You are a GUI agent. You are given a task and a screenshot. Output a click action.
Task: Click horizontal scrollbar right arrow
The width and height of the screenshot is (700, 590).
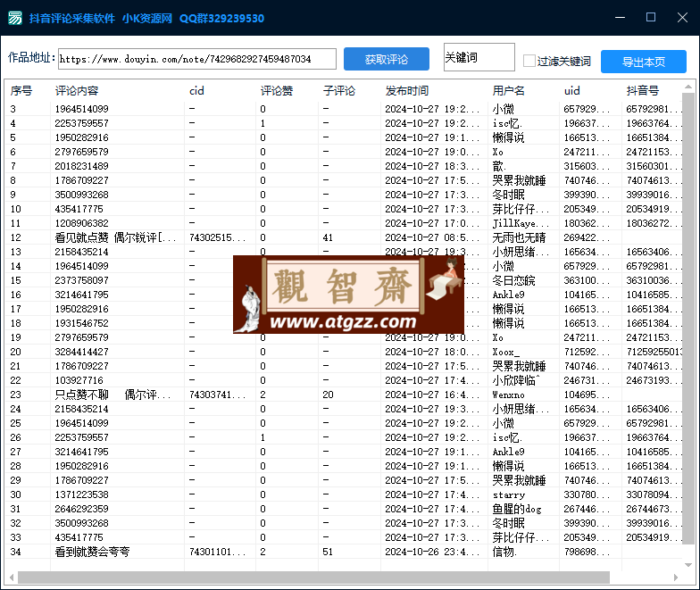(x=675, y=578)
